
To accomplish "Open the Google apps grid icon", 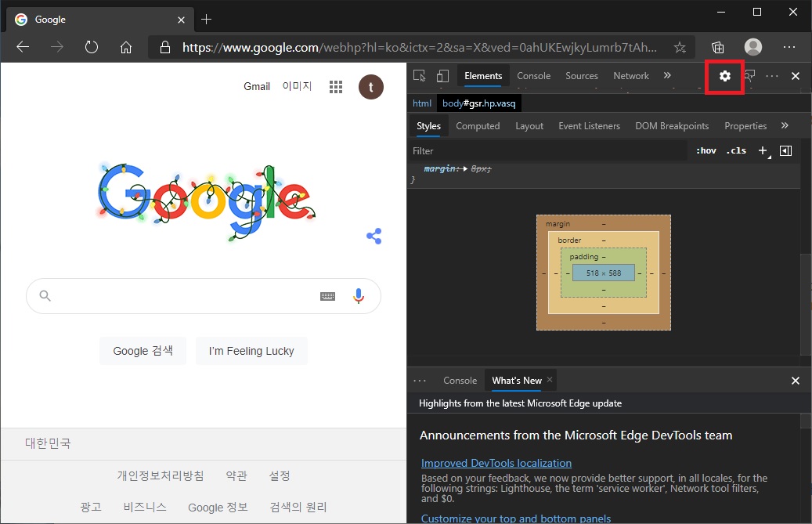I will 336,87.
